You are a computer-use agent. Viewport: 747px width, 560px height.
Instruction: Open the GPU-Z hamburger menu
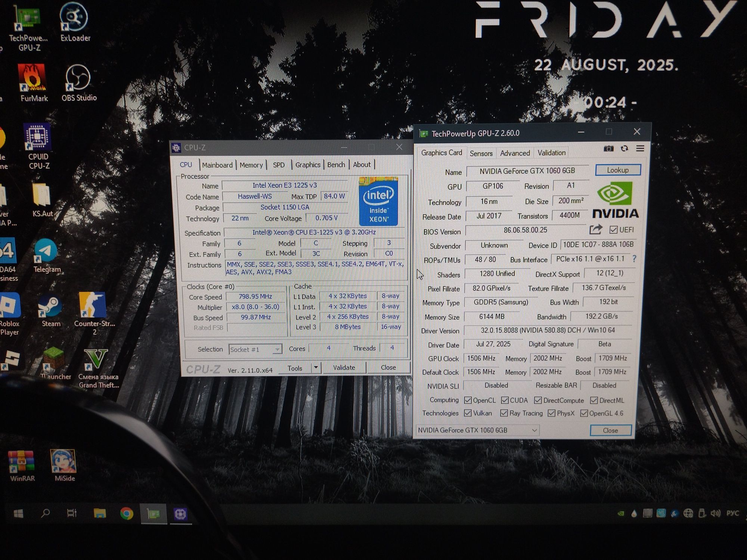point(640,149)
